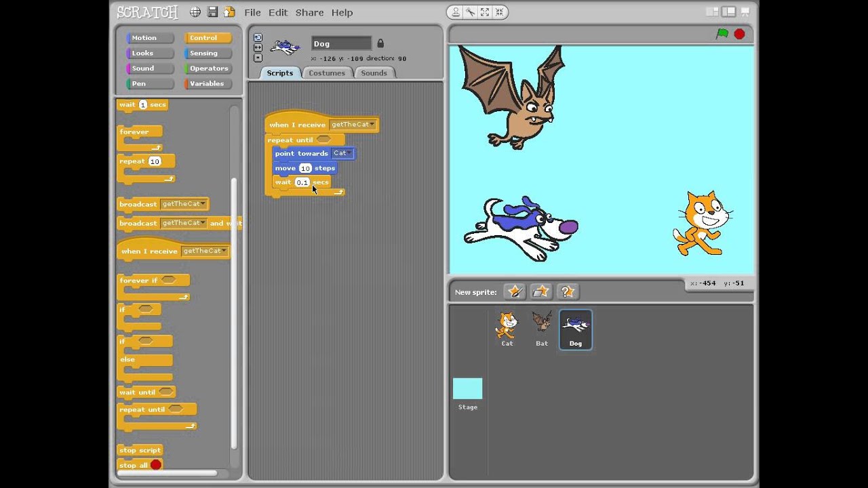
Task: Select the Dog sprite thumbnail
Action: 576,329
